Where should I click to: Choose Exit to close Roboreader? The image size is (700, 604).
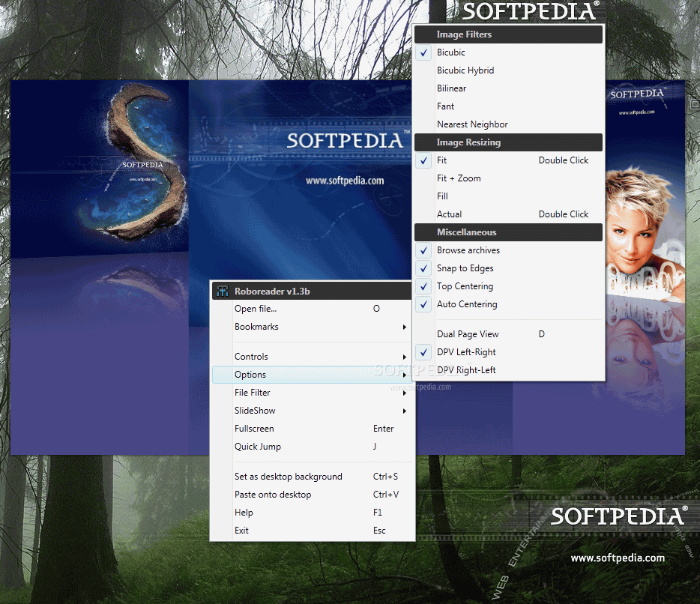tap(312, 531)
